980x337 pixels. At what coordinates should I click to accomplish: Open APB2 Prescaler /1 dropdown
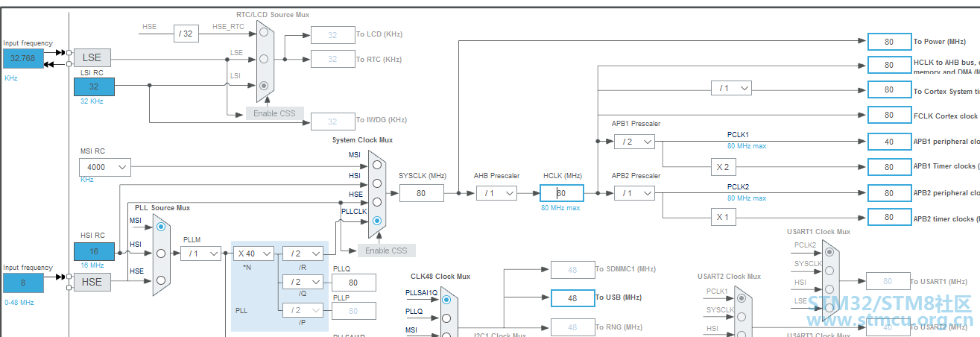coord(634,193)
